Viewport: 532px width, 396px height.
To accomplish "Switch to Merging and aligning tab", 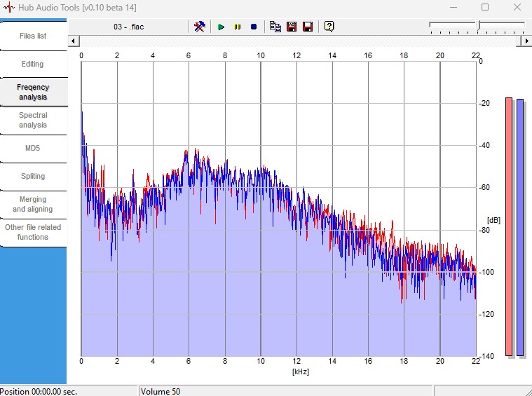I will pos(33,204).
